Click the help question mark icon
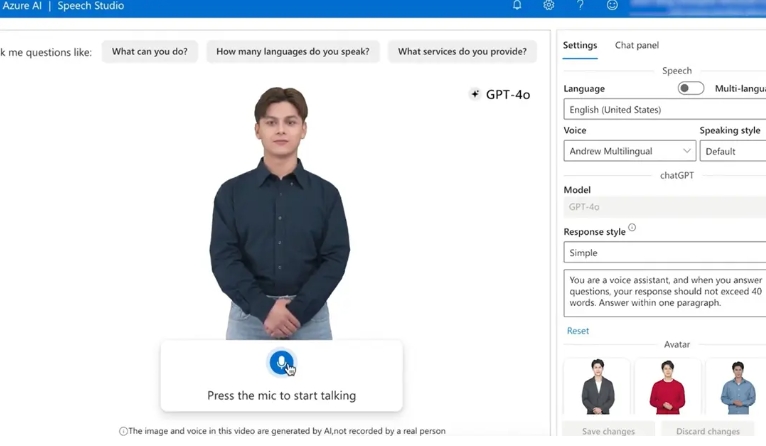The width and height of the screenshot is (766, 446). coord(580,6)
